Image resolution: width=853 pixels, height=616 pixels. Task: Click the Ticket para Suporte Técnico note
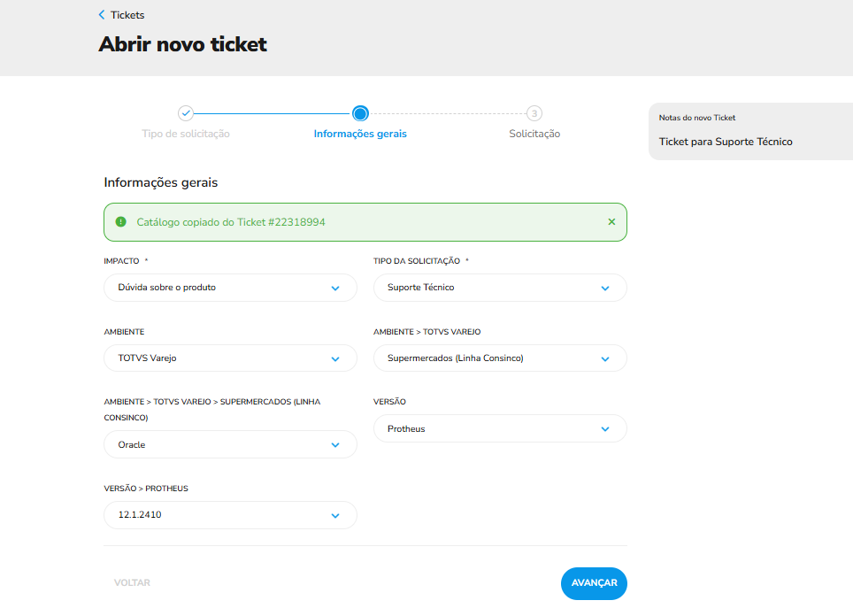[x=726, y=142]
